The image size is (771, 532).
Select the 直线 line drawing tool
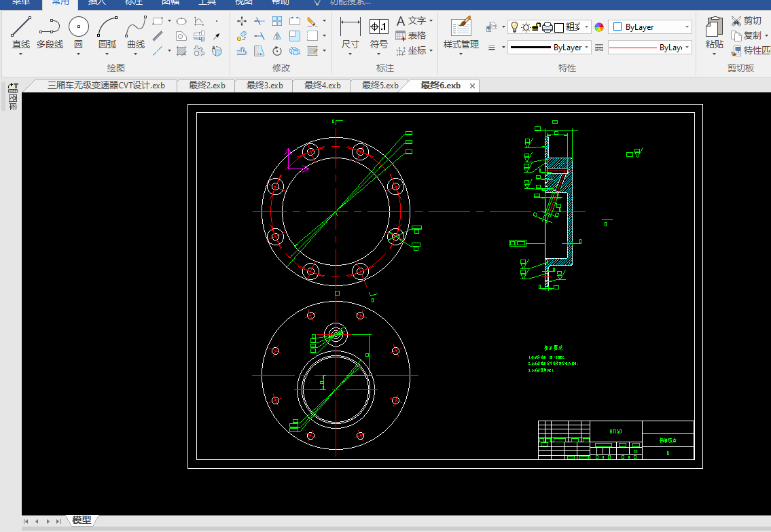(21, 31)
